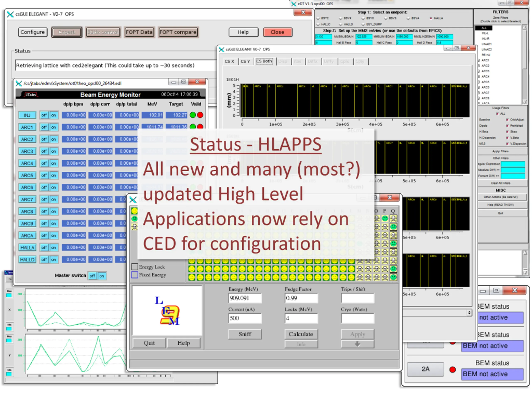Click the Regular Expression filter field
The width and height of the screenshot is (532, 399).
[513, 164]
